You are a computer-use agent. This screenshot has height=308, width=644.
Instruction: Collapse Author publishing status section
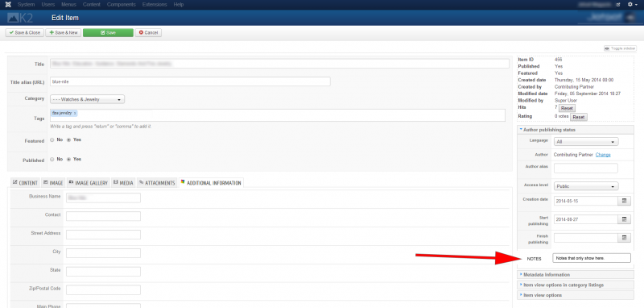point(576,130)
